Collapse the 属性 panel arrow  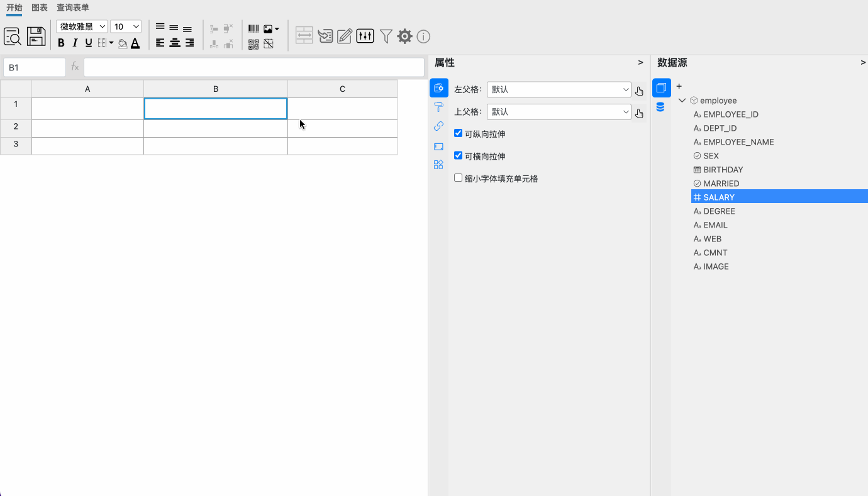pos(640,62)
